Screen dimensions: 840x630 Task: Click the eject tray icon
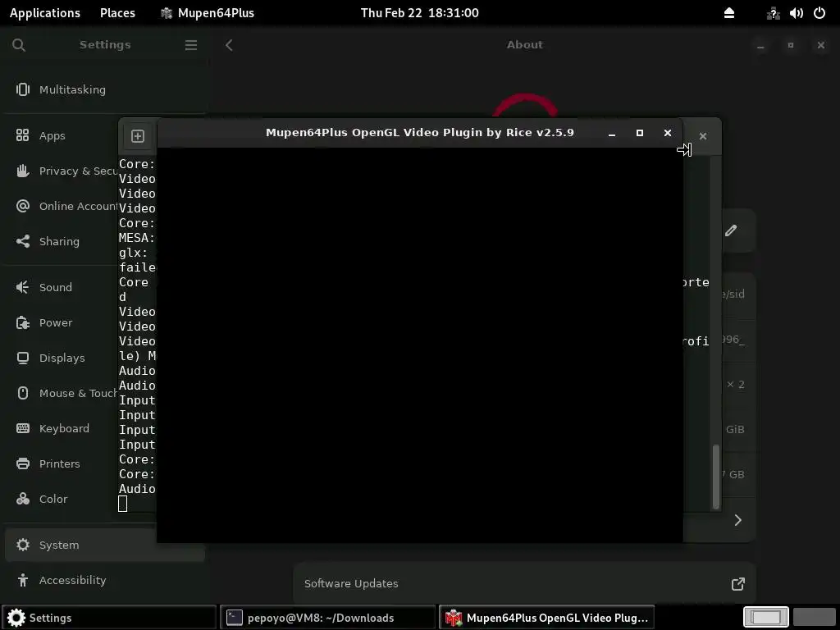click(x=729, y=13)
